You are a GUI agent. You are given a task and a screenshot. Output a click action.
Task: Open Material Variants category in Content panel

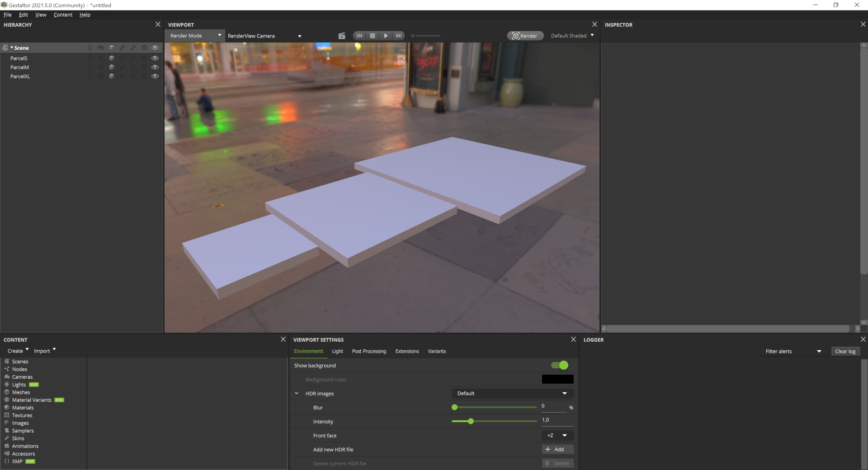(x=32, y=400)
